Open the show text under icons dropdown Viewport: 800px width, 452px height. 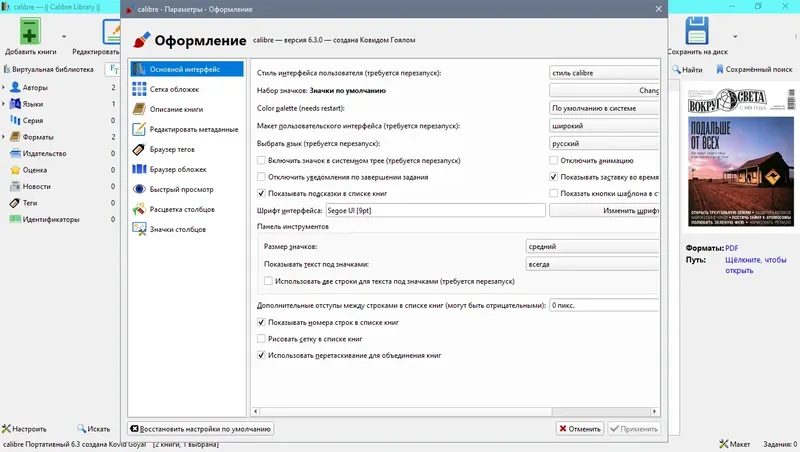click(592, 264)
